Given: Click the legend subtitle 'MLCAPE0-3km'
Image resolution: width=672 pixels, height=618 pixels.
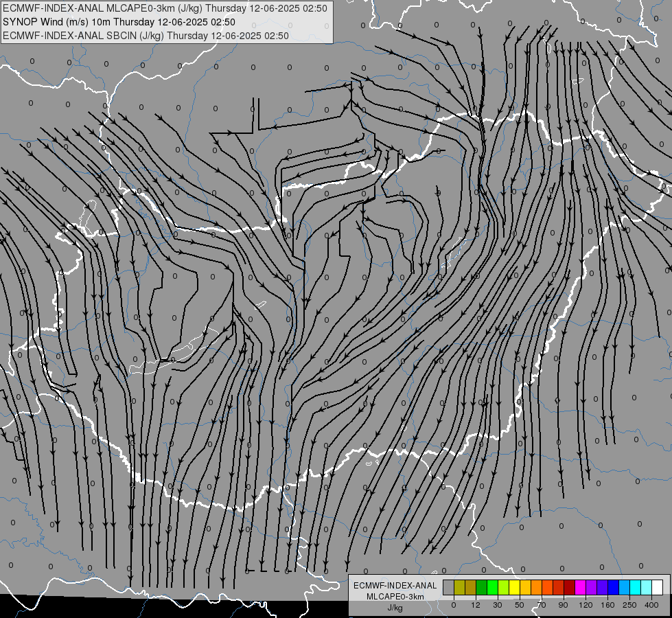Looking at the screenshot, I should (x=395, y=597).
